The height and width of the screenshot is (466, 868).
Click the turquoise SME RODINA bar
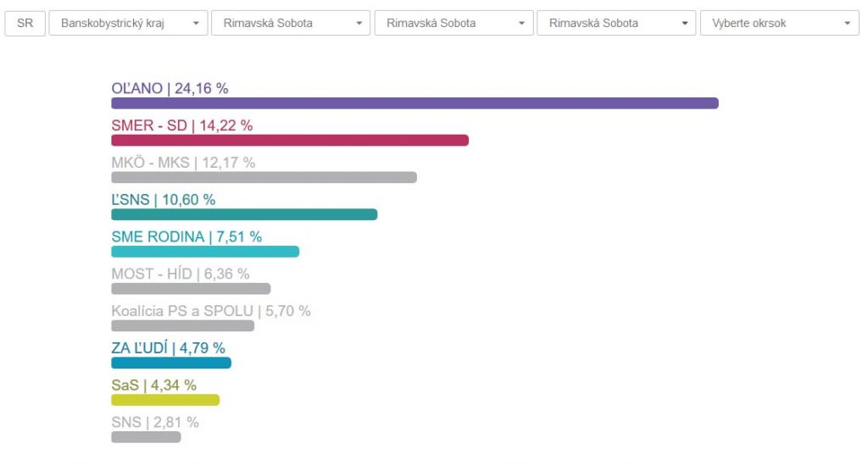tap(205, 252)
